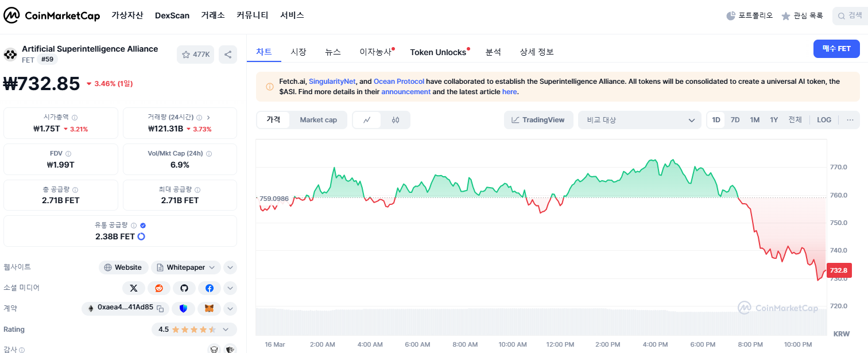
Task: Open the CoinMarketCap home logo
Action: coord(52,15)
